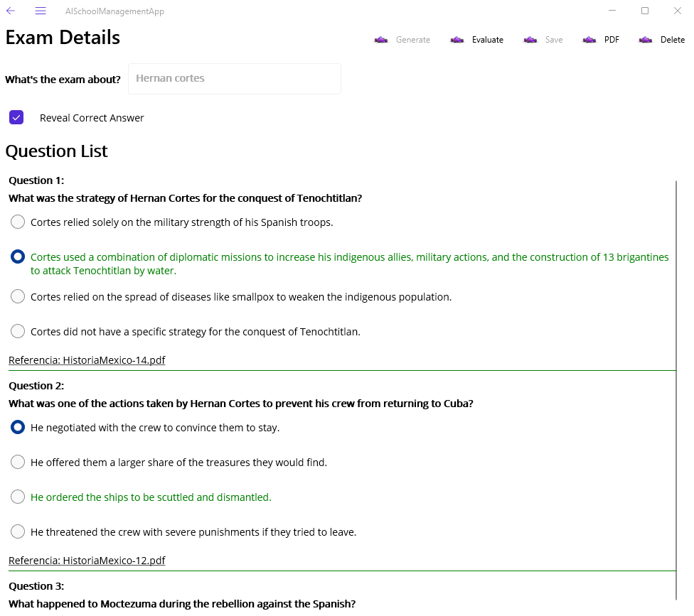The height and width of the screenshot is (616, 694).
Task: Pick the larger share of treasures option
Action: pyautogui.click(x=18, y=463)
